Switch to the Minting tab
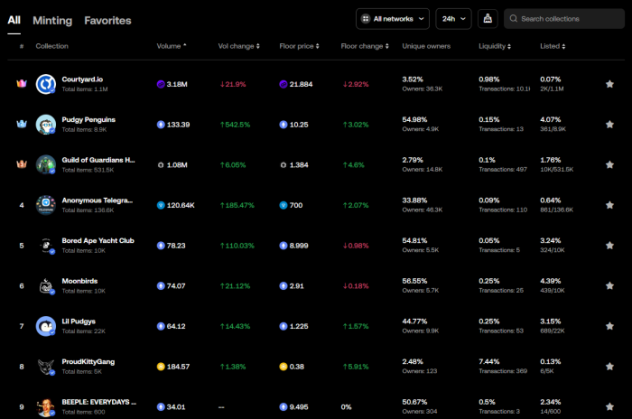This screenshot has width=632, height=419. coord(52,21)
